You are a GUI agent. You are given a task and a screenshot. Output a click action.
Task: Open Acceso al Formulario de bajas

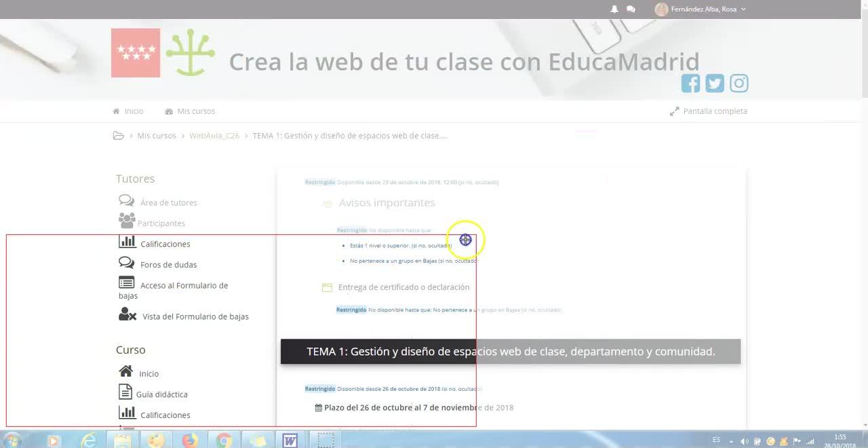[x=174, y=291]
